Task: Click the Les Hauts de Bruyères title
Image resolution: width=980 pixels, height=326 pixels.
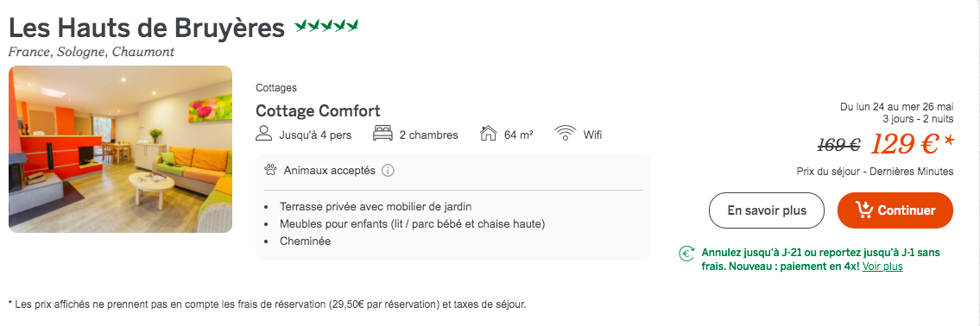Action: pos(146,28)
